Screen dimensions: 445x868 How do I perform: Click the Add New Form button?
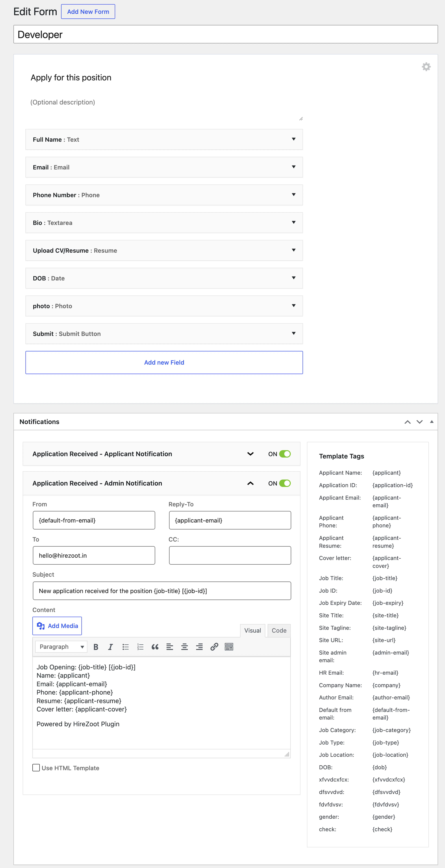point(88,11)
